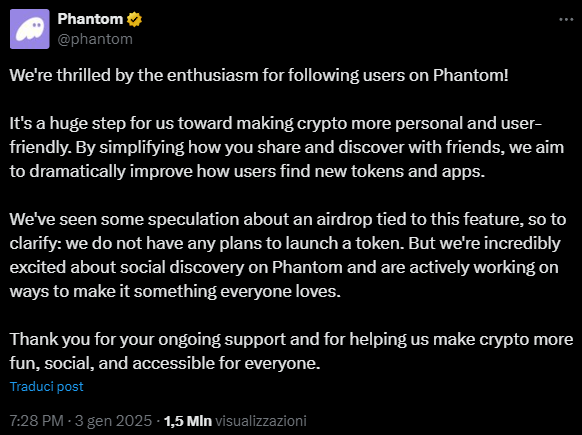
Task: Click the paragraph starting "We've seen some speculation"
Action: (288, 255)
